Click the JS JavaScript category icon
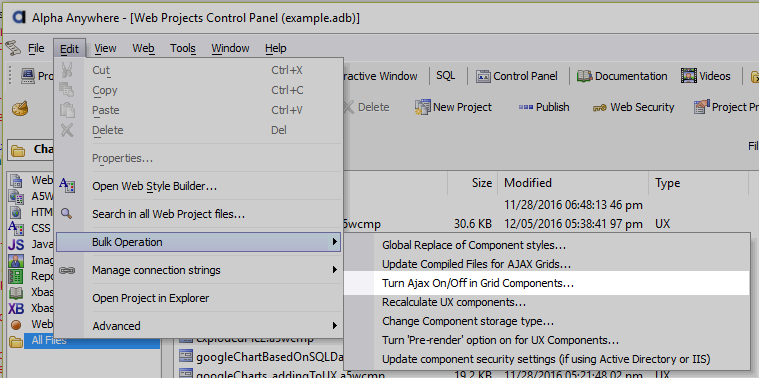This screenshot has width=759, height=378. coord(16,244)
